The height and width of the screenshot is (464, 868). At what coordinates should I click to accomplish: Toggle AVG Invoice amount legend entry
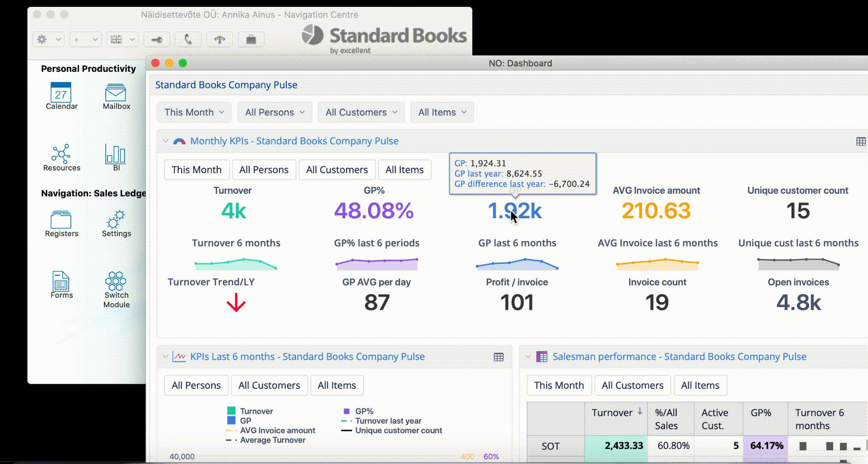271,430
